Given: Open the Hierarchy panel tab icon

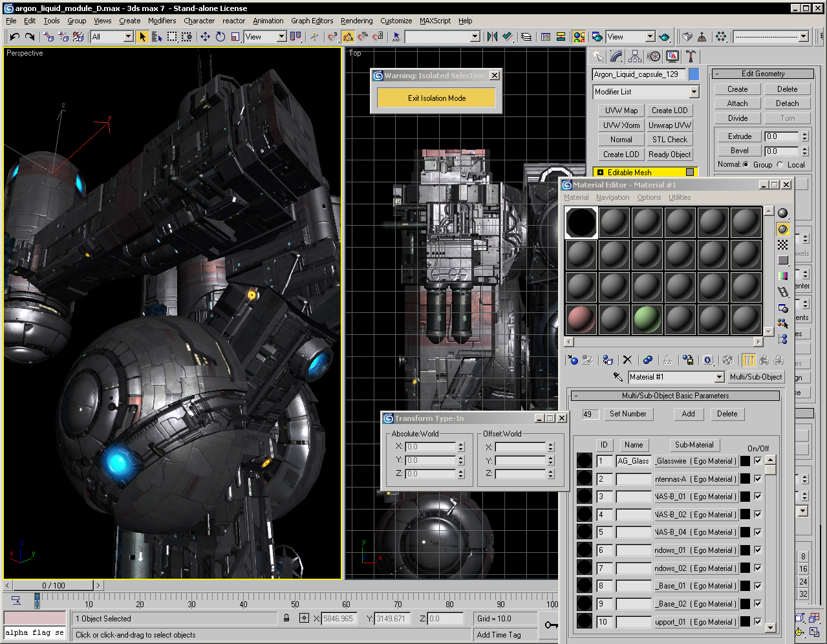Looking at the screenshot, I should tap(635, 57).
